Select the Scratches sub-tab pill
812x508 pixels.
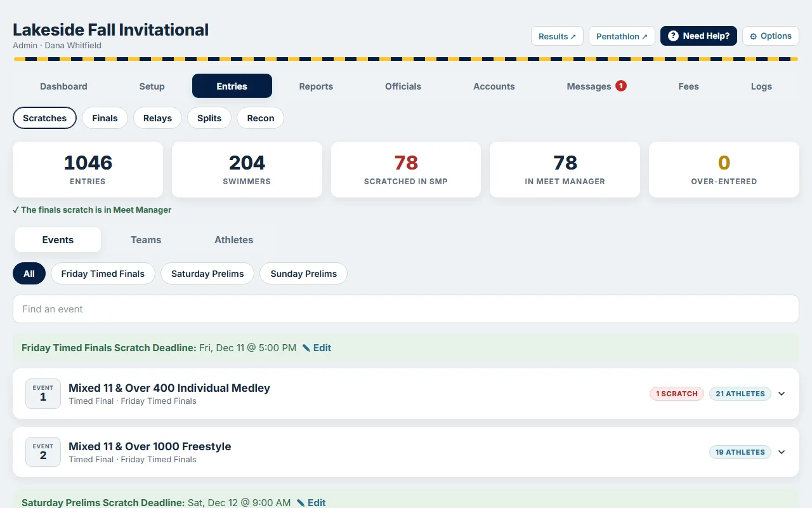click(x=44, y=118)
